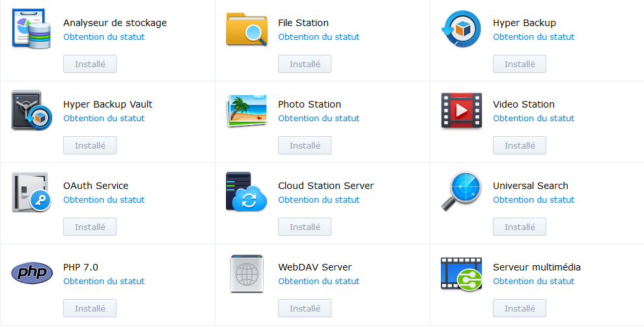Click Installé button under Universal Search

520,227
